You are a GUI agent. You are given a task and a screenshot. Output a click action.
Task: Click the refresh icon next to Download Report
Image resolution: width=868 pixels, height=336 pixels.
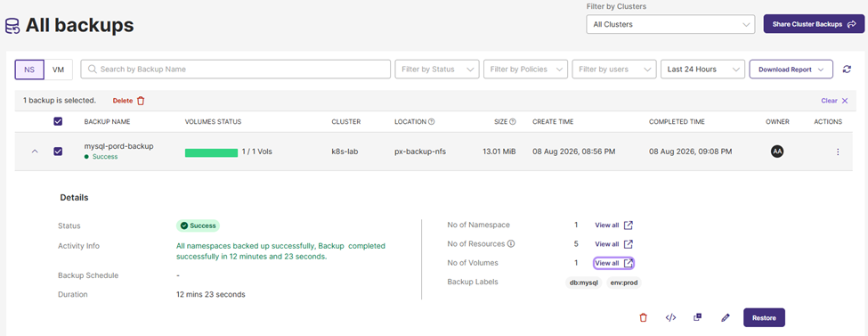(847, 70)
